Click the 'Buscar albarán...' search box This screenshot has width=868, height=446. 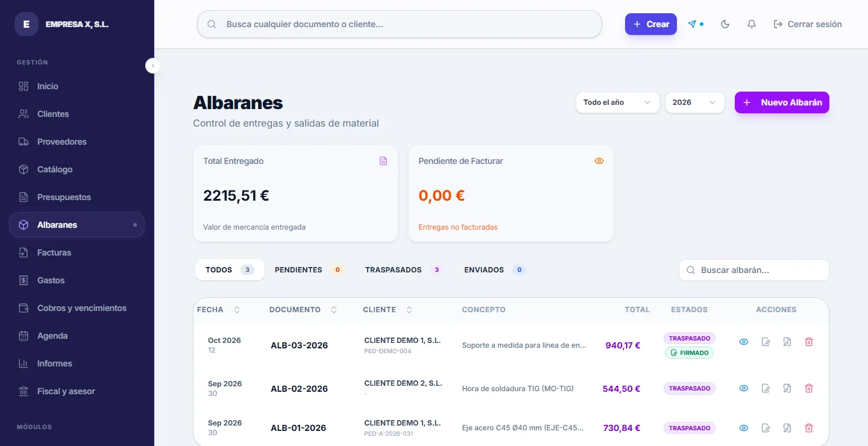click(754, 270)
